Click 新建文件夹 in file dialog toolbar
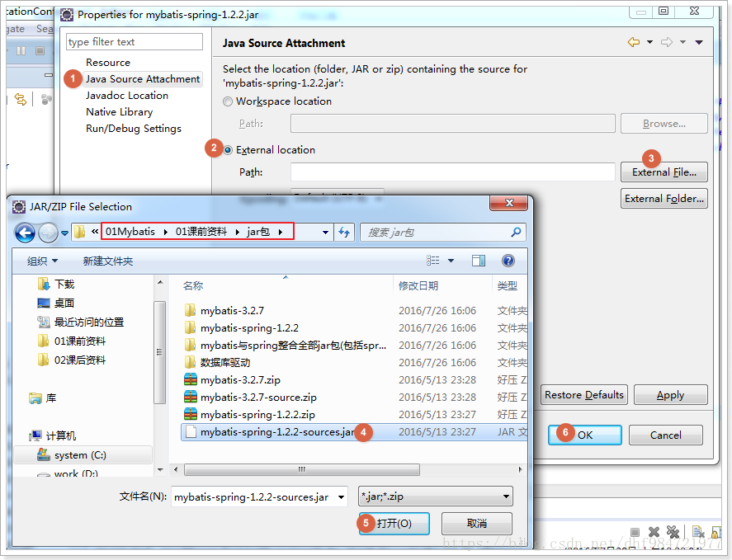Viewport: 732px width, 560px height. click(x=108, y=261)
